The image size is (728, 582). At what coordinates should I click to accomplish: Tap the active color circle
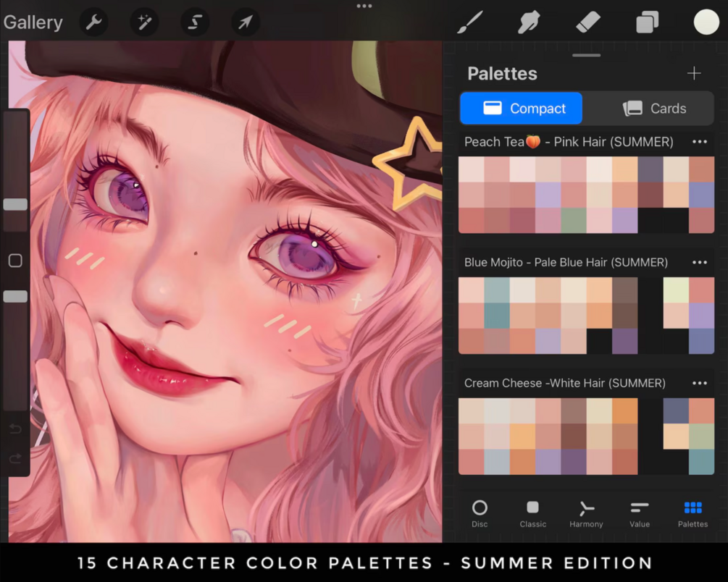tap(706, 22)
